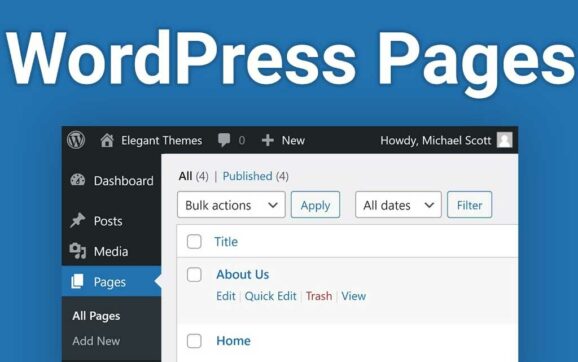Click the Posts pushpin icon
Viewport: 578px width, 362px height.
pyautogui.click(x=77, y=220)
